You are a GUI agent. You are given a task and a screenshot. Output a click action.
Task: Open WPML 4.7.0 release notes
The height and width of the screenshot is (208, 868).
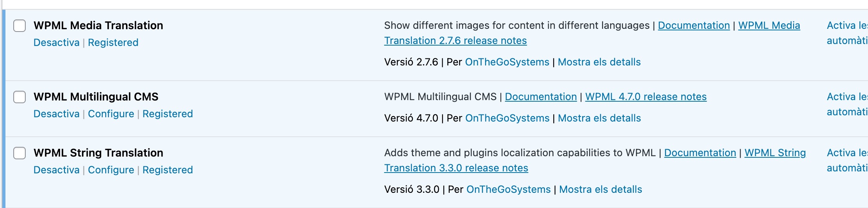pos(646,97)
